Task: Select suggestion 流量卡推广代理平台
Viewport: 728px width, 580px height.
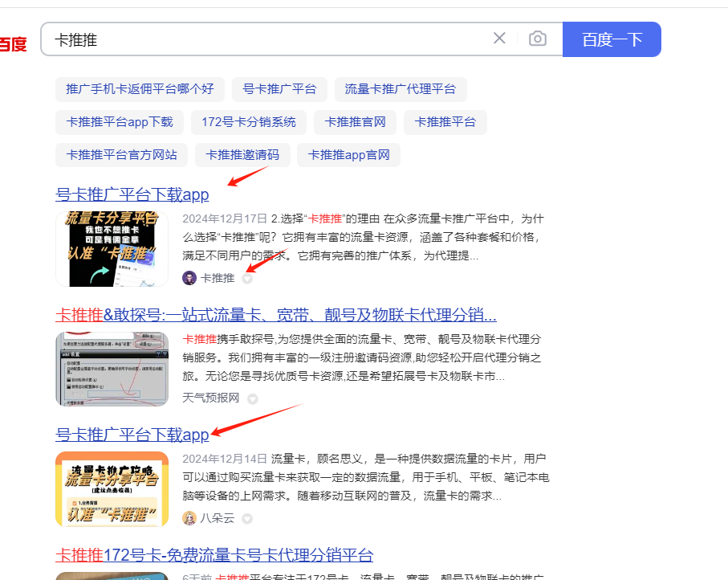Action: (401, 89)
